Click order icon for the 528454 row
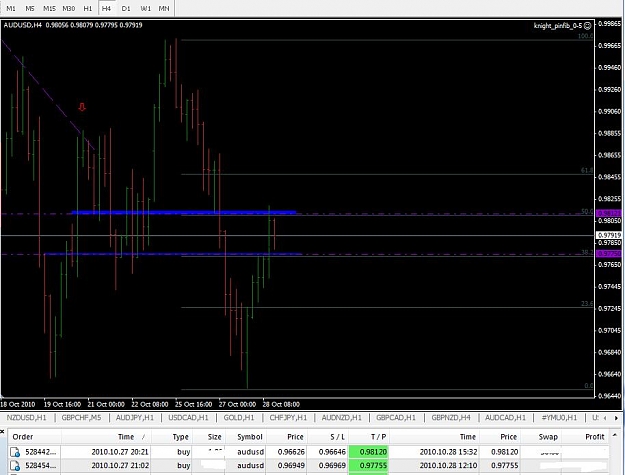The width and height of the screenshot is (625, 475). pos(15,465)
